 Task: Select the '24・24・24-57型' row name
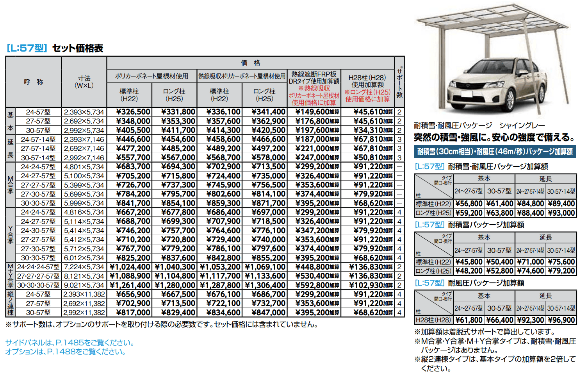coord(38,267)
